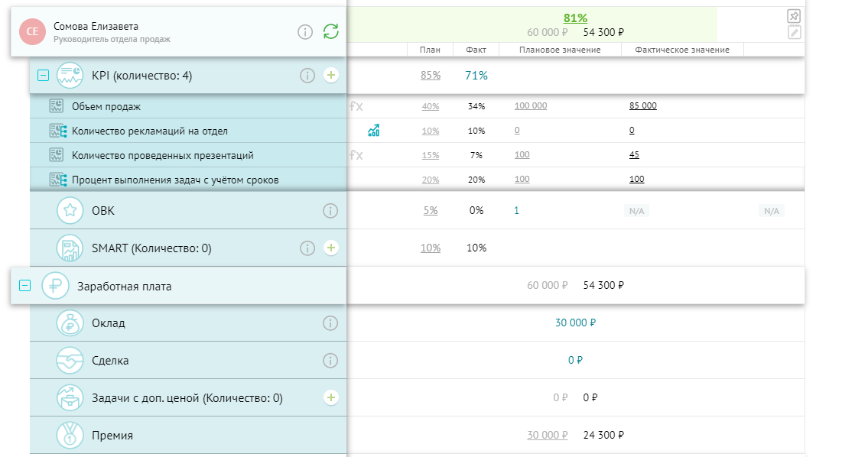
Task: Add a new KPI with the plus icon
Action: click(x=331, y=75)
